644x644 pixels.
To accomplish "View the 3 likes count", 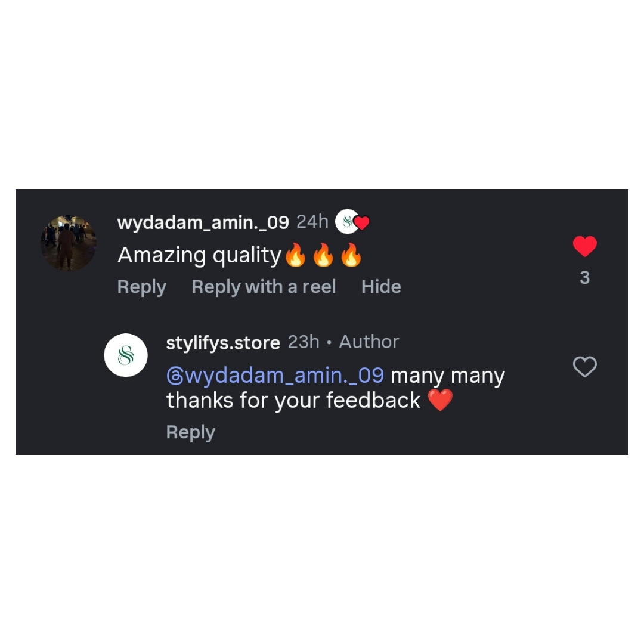I will 584,278.
